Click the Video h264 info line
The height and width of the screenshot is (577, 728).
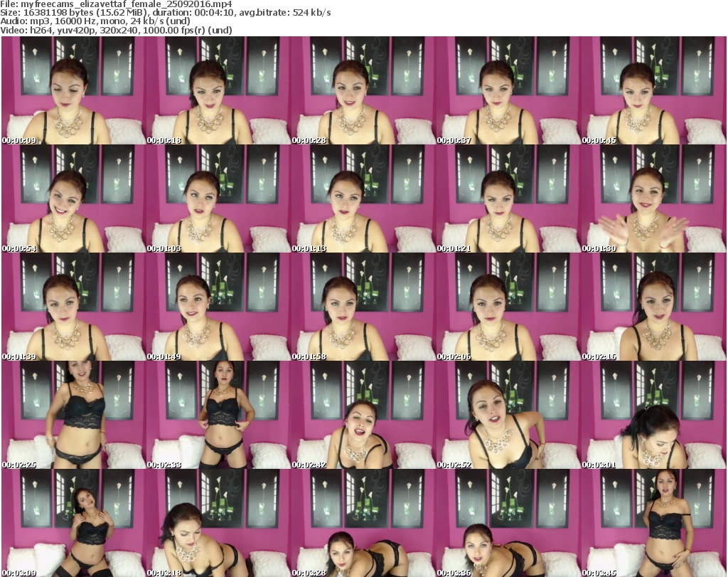point(116,31)
